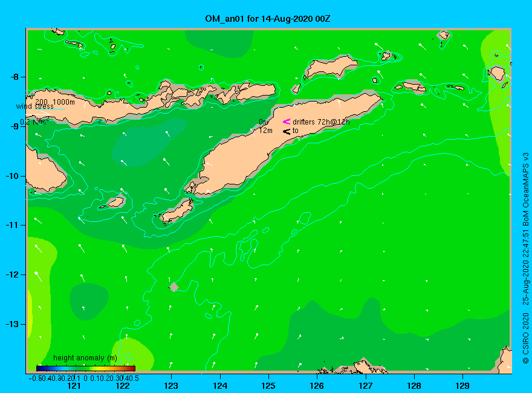This screenshot has height=393, width=532.
Task: Click the "wind stress" legend label
Action: coord(35,106)
